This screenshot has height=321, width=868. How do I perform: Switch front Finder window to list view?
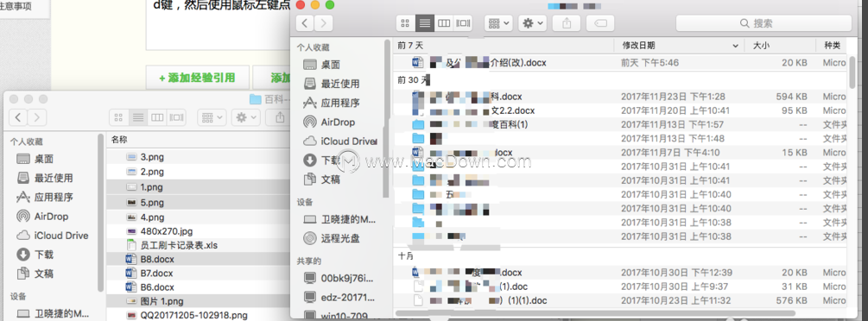[x=425, y=22]
